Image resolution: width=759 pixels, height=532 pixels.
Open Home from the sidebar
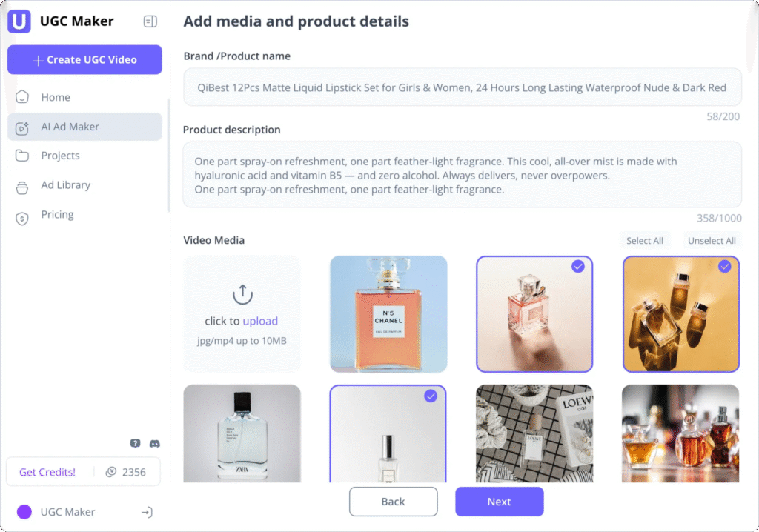pos(56,97)
